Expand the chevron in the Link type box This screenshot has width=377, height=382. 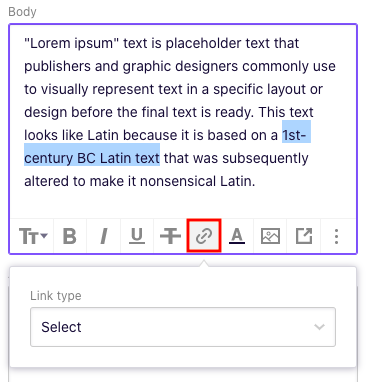click(x=319, y=327)
